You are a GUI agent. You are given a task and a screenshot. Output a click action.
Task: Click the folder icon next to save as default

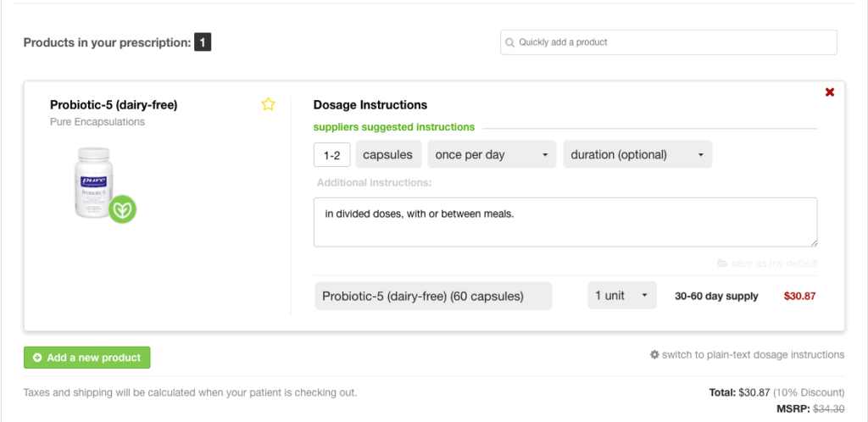point(722,264)
